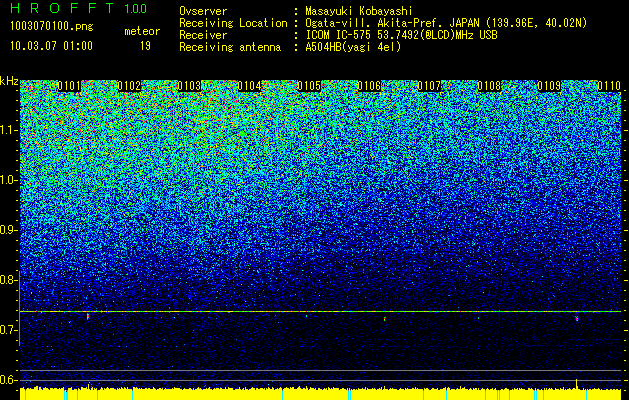The height and width of the screenshot is (400, 629).
Task: Click the 'Ovserver' field label
Action: click(203, 11)
